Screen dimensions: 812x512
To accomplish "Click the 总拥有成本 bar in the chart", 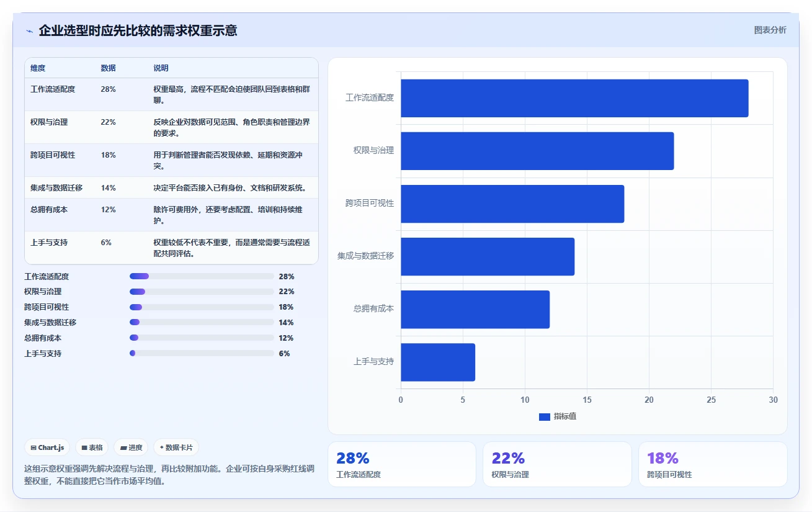I will [x=475, y=309].
